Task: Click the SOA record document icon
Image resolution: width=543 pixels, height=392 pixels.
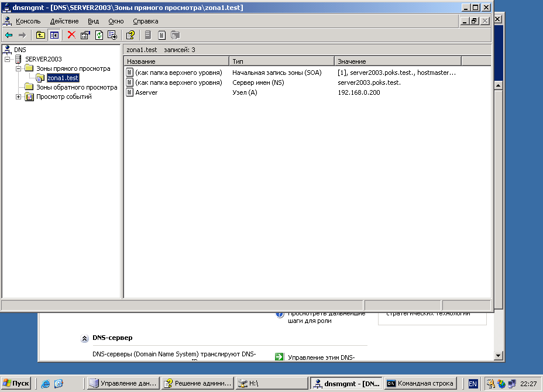Action: point(129,72)
